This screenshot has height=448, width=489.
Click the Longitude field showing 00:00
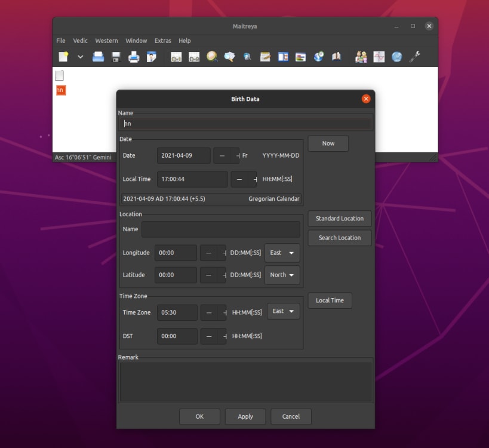(x=176, y=253)
